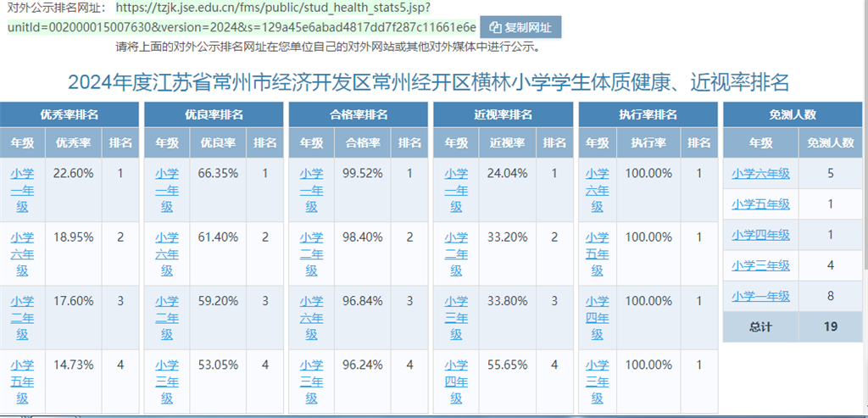The width and height of the screenshot is (868, 418).
Task: Select the 18.95% 优秀率 value
Action: pos(74,237)
